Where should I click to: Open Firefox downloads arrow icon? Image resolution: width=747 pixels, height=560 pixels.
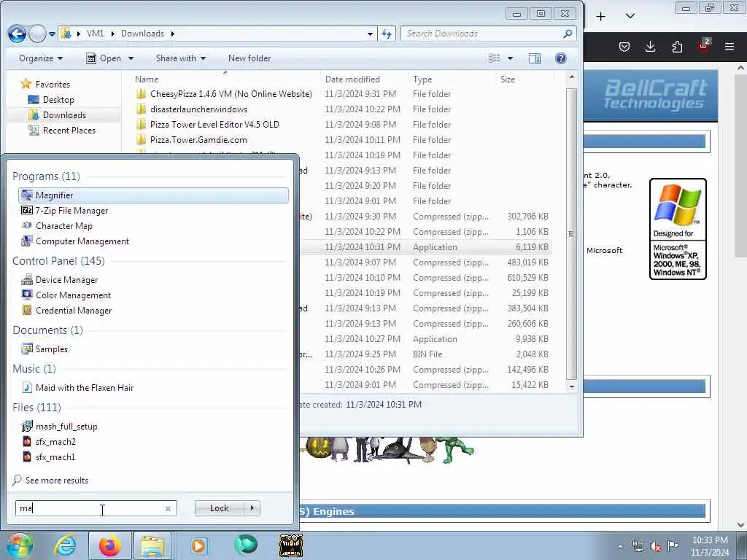(x=650, y=47)
